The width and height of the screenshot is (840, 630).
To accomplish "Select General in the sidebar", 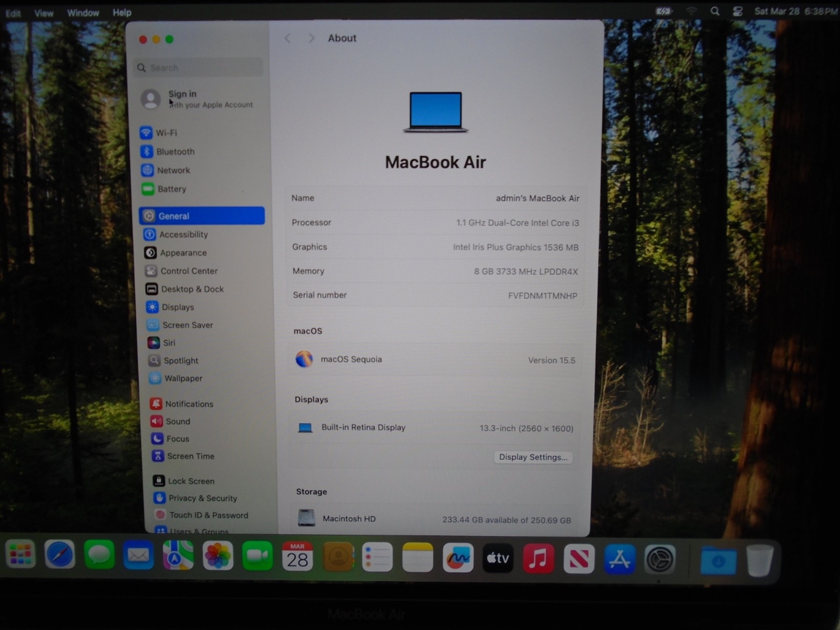I will (x=202, y=216).
